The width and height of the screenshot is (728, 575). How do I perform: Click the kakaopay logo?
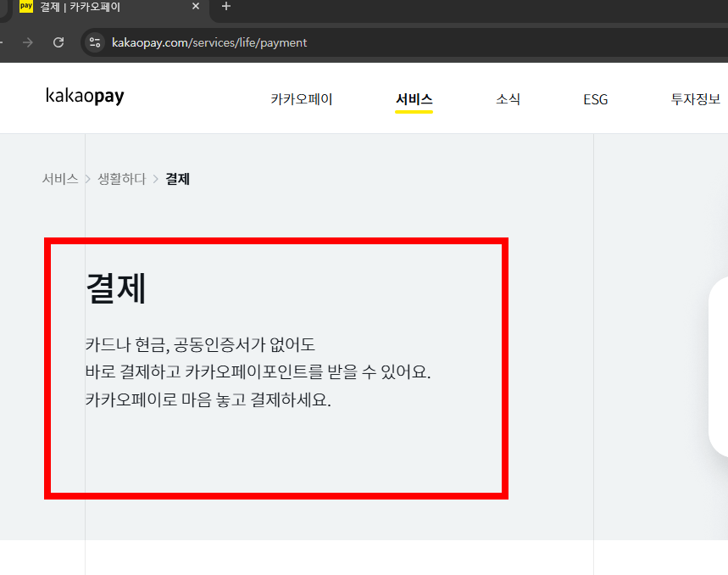click(84, 96)
